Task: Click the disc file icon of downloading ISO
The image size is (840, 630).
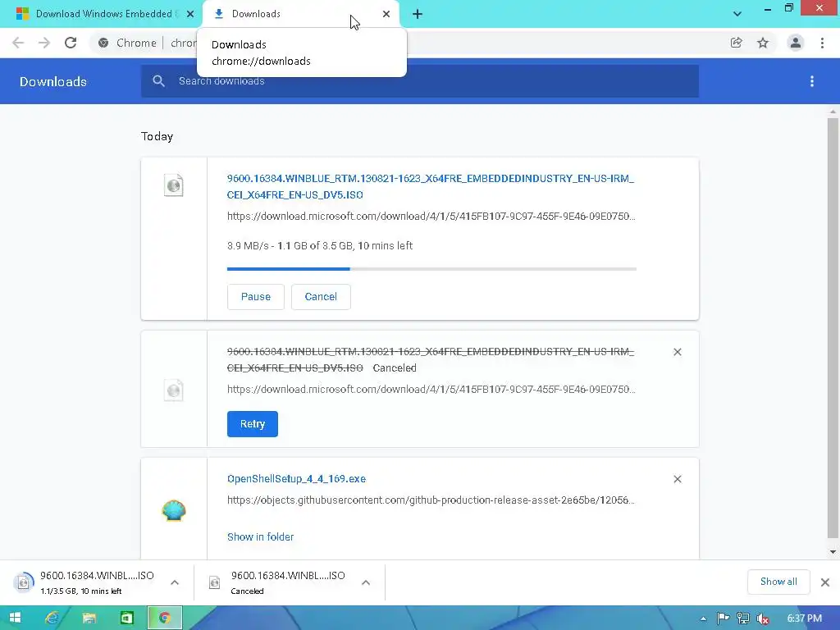Action: [x=174, y=185]
